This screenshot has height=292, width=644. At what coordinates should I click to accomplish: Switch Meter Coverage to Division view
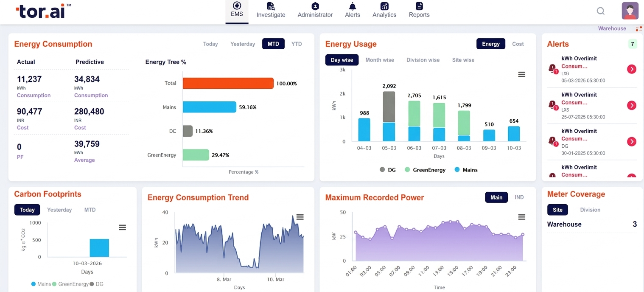[590, 210]
